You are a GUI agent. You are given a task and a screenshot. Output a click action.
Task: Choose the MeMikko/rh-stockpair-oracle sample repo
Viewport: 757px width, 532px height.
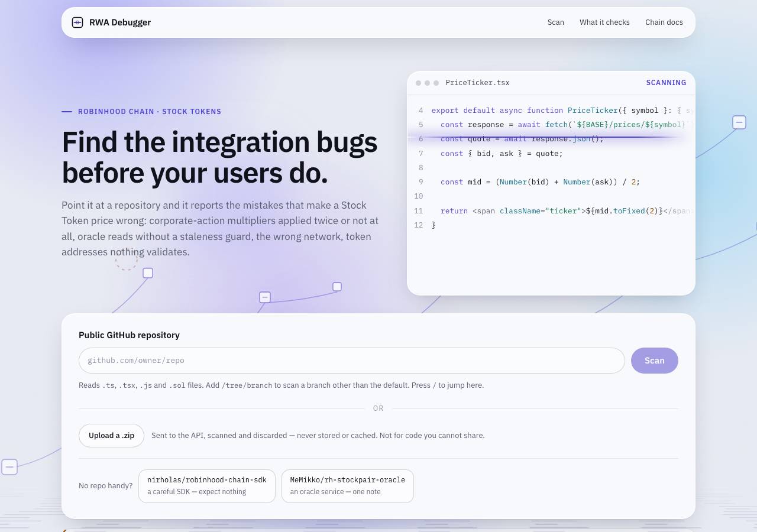coord(348,486)
